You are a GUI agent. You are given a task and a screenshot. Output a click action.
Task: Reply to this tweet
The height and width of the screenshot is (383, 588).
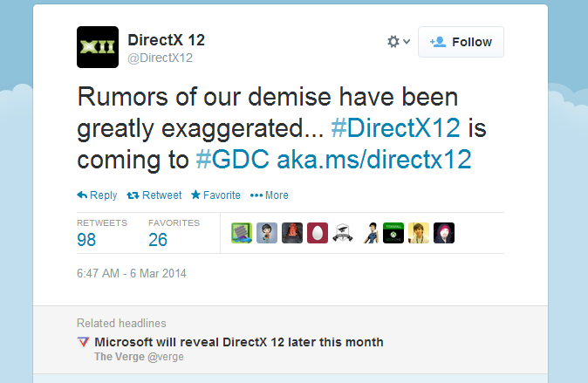tap(97, 195)
